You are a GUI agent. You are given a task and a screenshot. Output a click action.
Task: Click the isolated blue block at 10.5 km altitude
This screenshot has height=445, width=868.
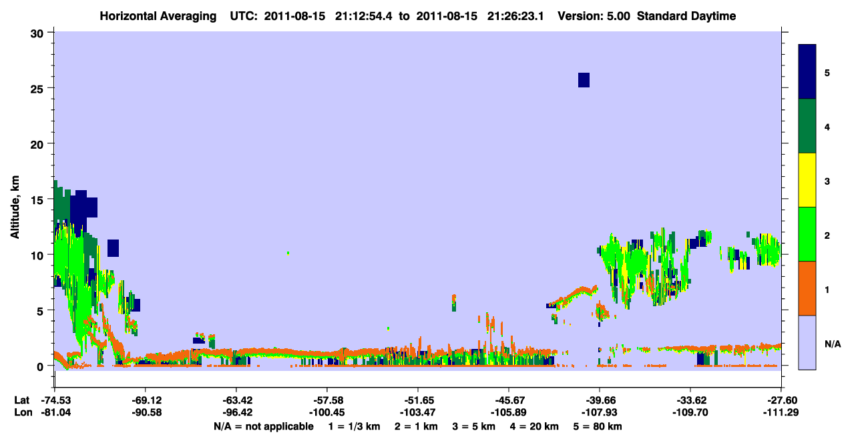113,248
